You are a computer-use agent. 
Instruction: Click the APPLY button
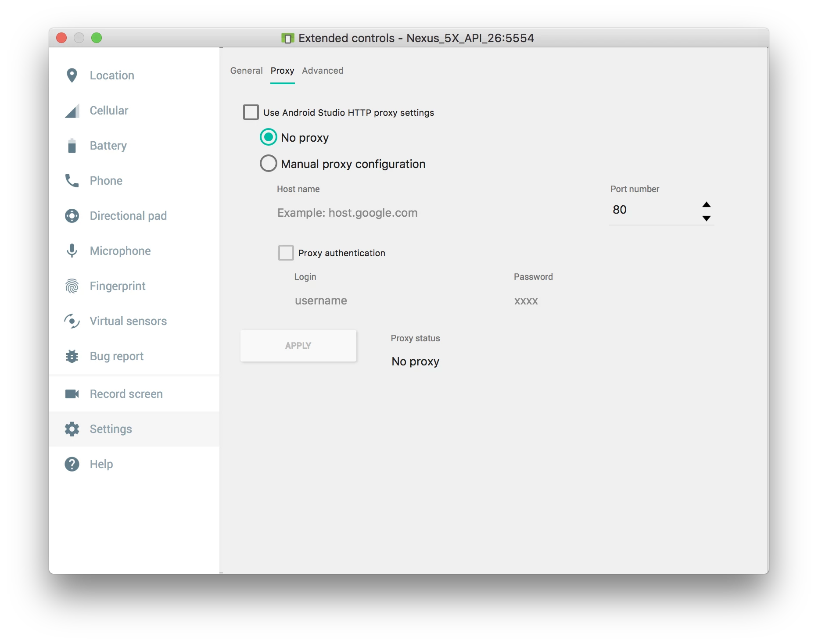[x=298, y=346]
